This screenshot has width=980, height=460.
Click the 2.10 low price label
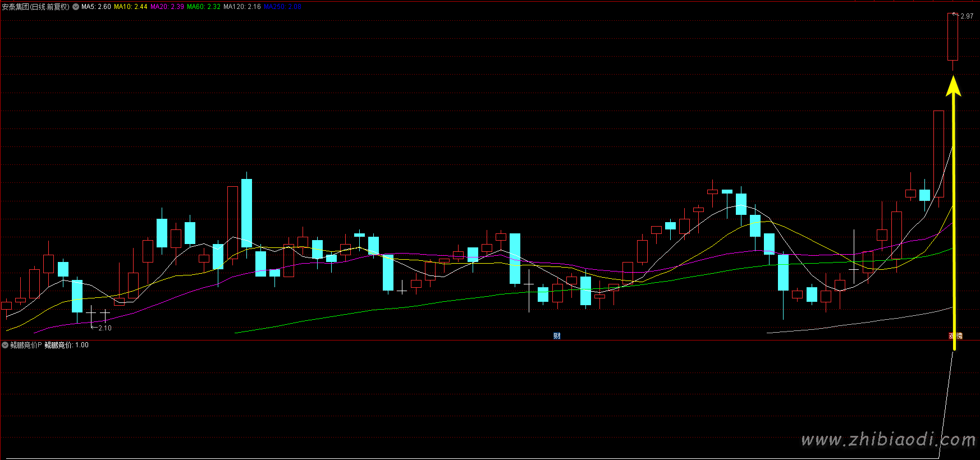coord(104,328)
